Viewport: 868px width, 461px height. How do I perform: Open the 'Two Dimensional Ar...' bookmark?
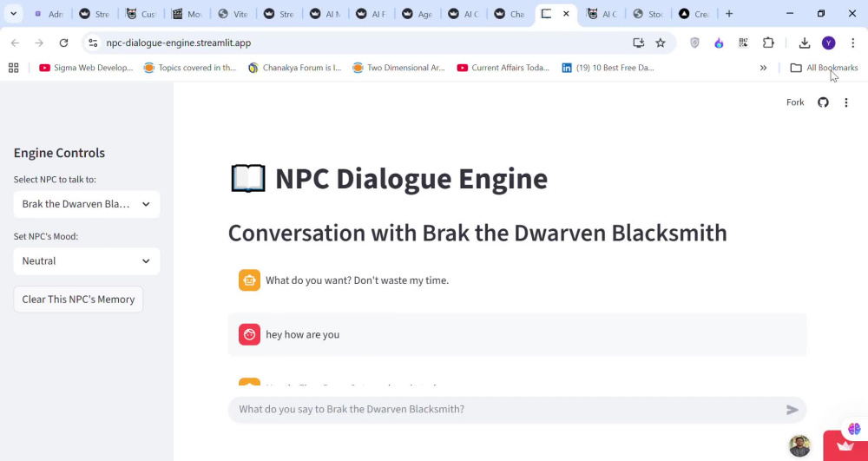click(399, 68)
